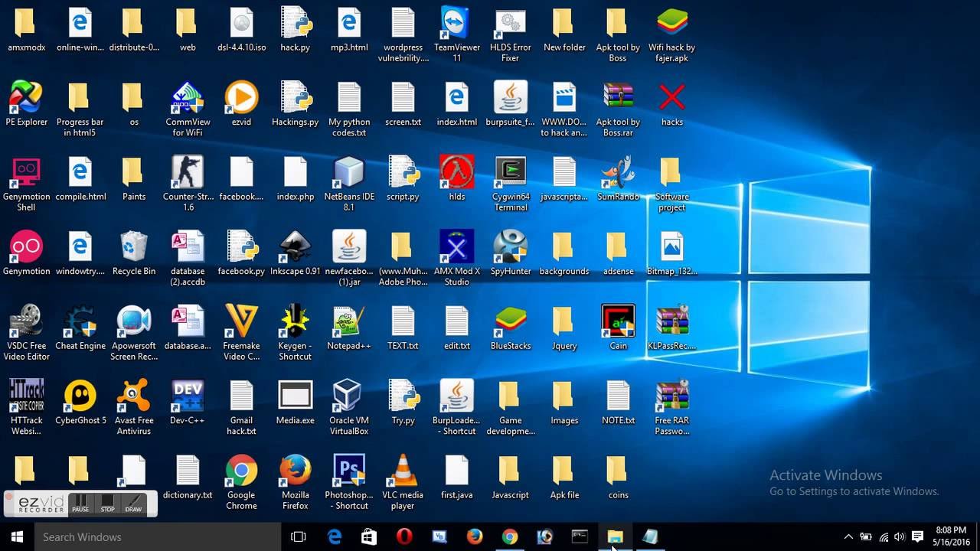Open VSDC Free Video Editor
The width and height of the screenshot is (980, 551).
click(x=27, y=333)
